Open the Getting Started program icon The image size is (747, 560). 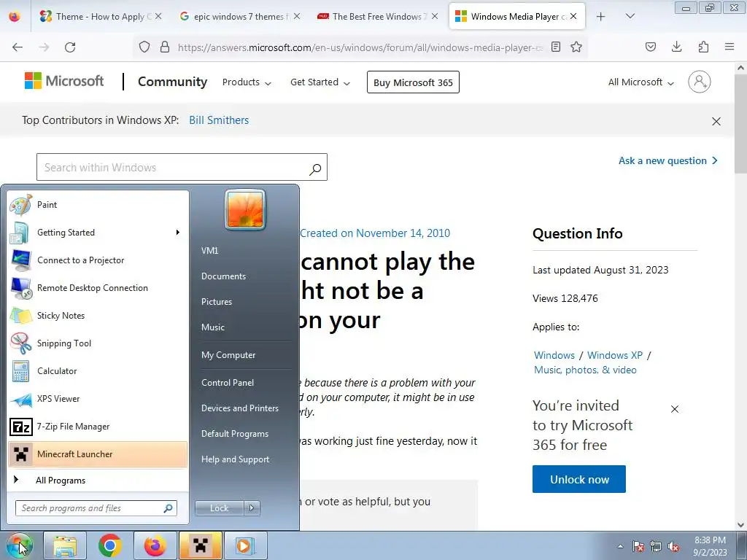pyautogui.click(x=20, y=233)
